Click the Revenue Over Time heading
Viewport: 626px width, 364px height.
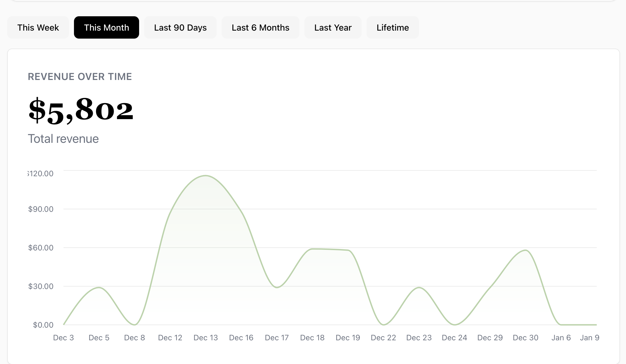click(80, 77)
